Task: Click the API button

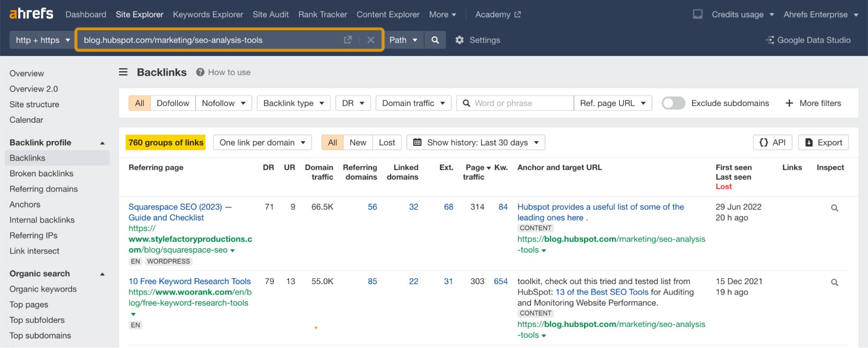Action: 772,143
